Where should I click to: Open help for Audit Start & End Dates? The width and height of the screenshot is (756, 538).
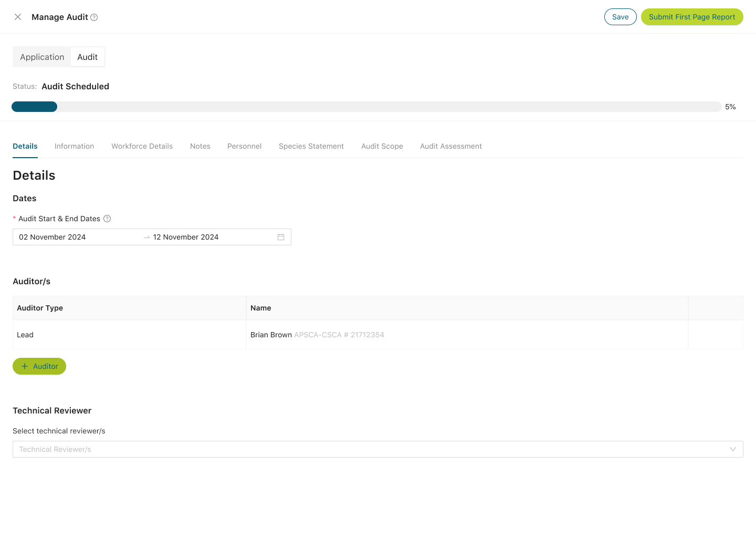click(107, 219)
